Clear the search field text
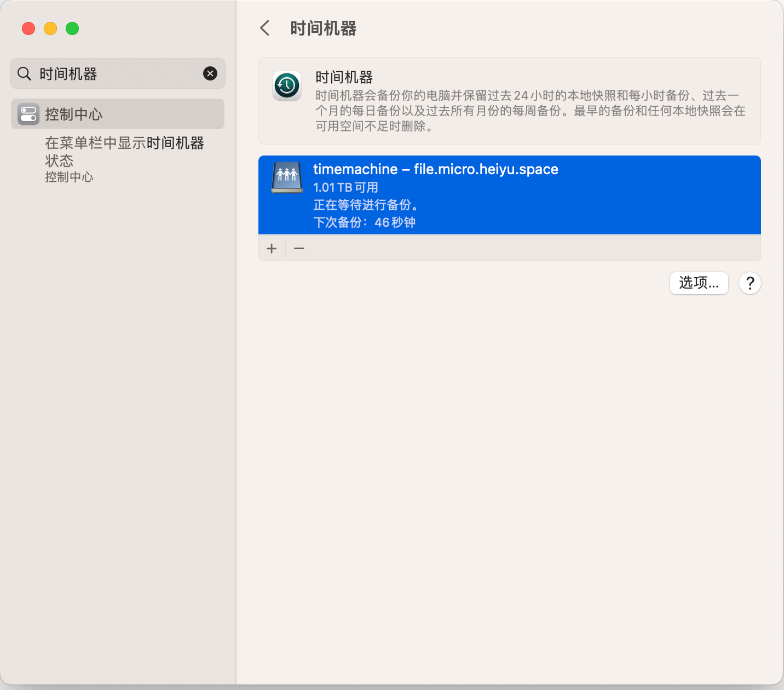 (210, 73)
